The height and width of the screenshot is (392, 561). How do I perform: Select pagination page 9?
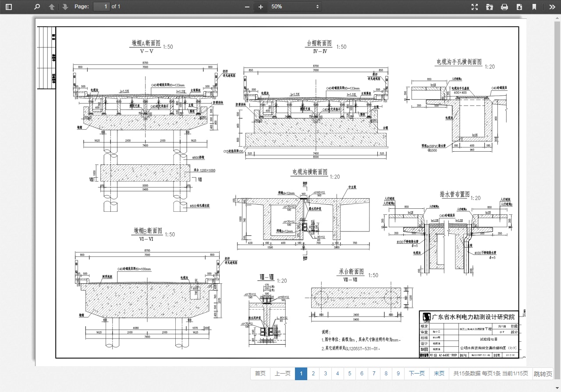[x=398, y=374]
